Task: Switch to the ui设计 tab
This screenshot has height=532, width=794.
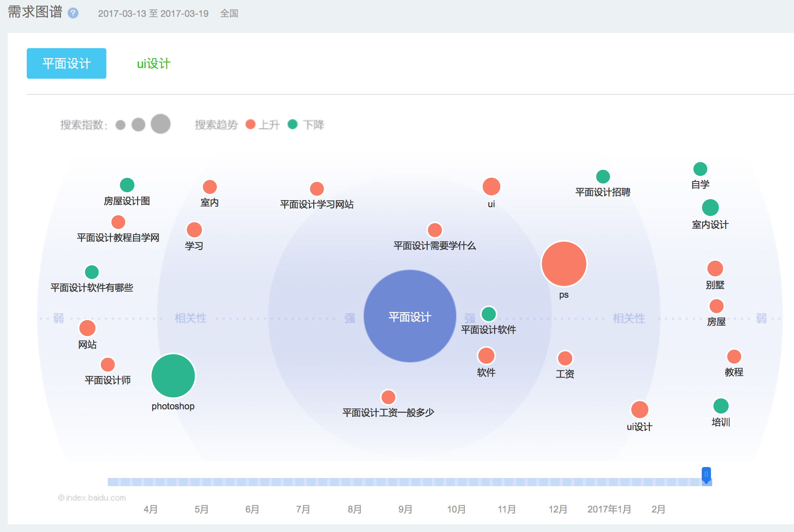Action: [x=153, y=63]
